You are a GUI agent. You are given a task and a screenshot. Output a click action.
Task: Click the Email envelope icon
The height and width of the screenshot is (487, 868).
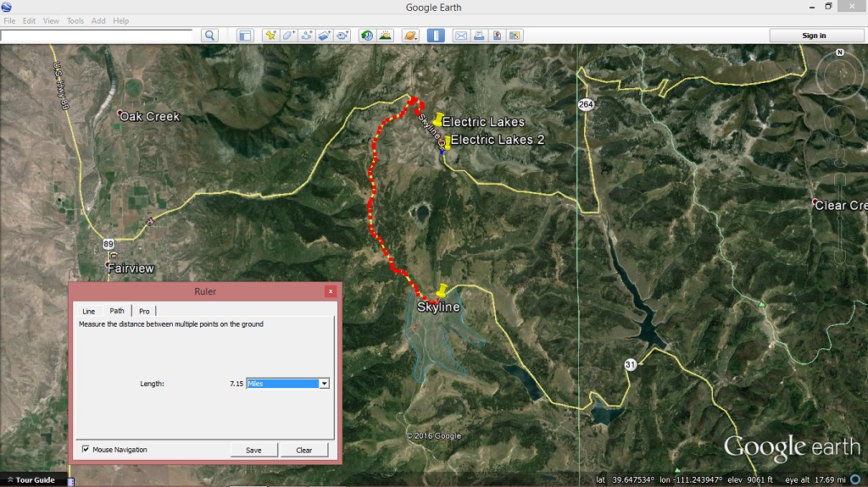pos(460,36)
